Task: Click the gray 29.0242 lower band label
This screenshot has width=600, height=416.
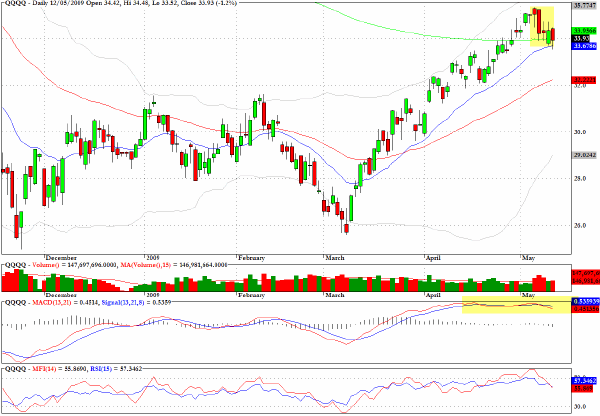Action: pos(585,155)
